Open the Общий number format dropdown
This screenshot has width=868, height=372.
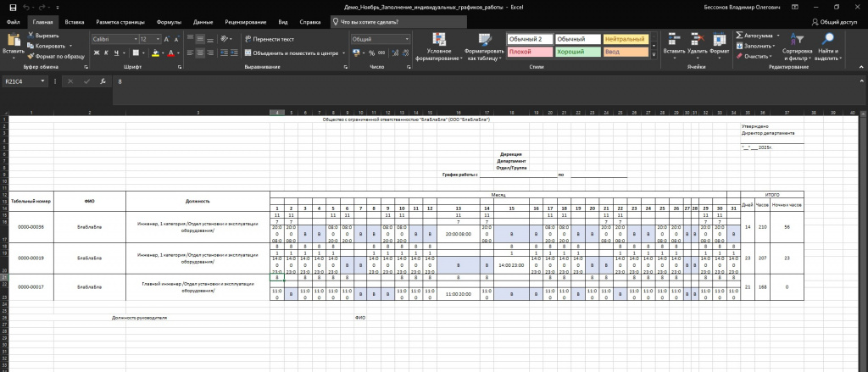(x=407, y=39)
